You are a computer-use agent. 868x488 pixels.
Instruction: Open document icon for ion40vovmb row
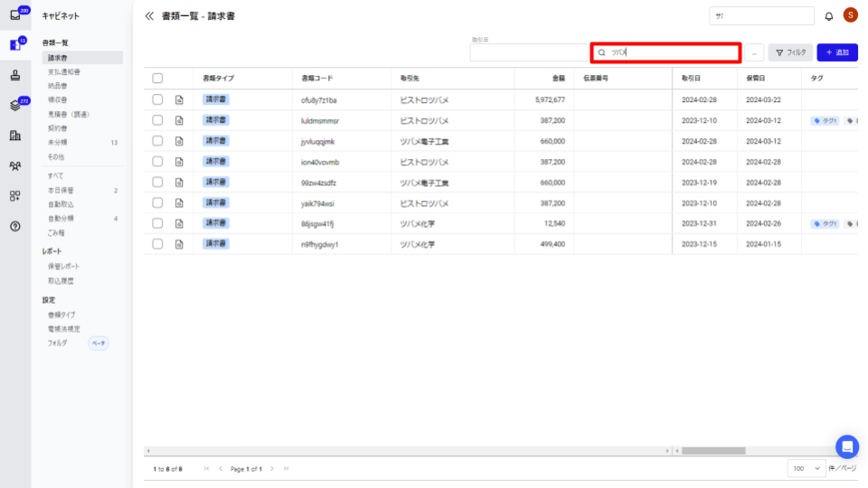pyautogui.click(x=179, y=162)
